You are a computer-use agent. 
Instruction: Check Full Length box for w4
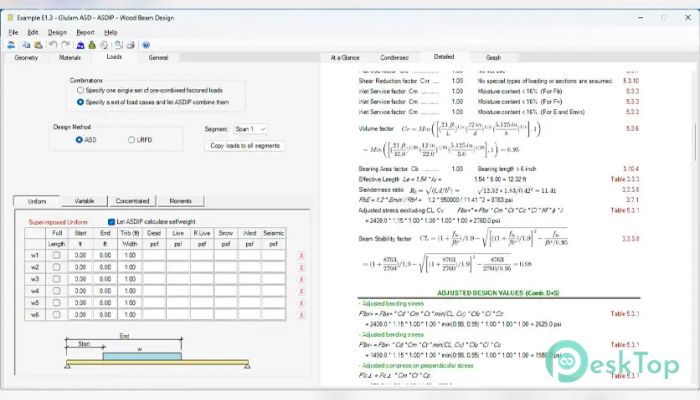coord(56,291)
